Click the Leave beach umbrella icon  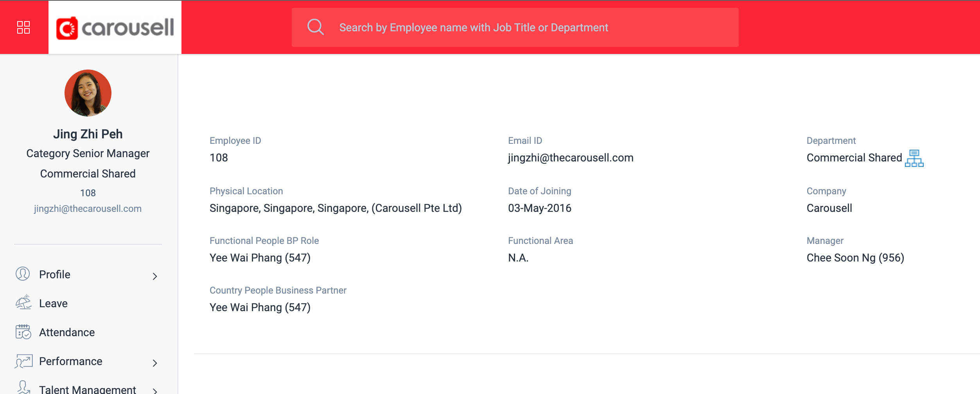[x=23, y=302]
